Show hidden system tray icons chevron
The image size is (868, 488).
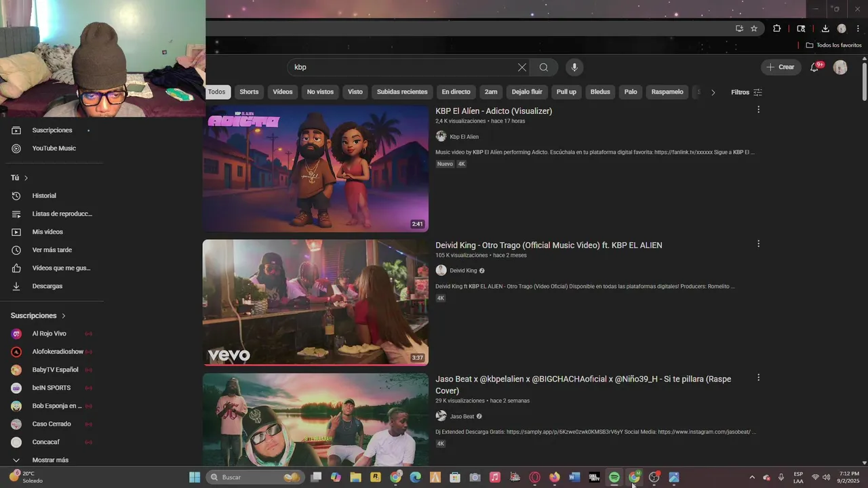751,477
